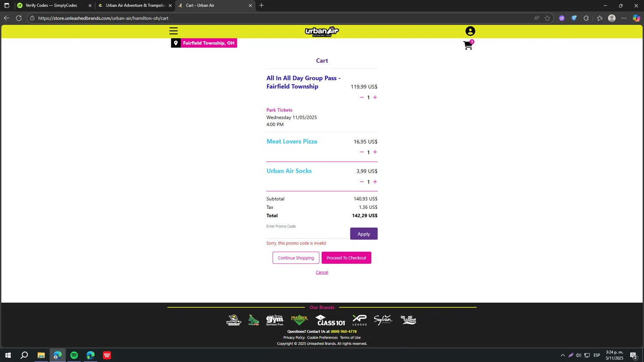Open Spotify from taskbar
Viewport: 644px width, 362px height.
click(74, 355)
